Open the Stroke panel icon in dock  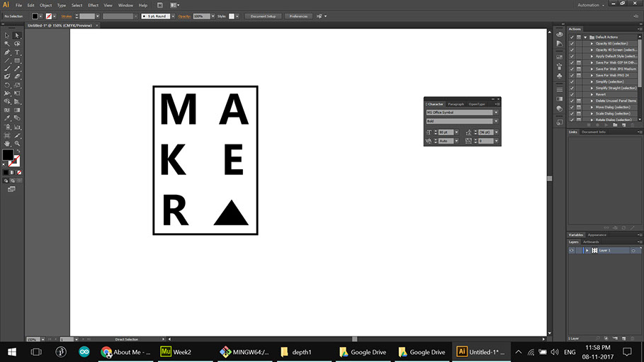560,89
